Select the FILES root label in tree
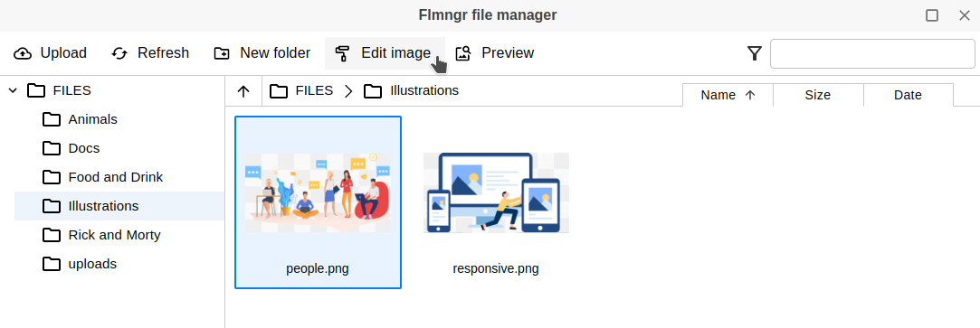Image resolution: width=980 pixels, height=328 pixels. 71,91
